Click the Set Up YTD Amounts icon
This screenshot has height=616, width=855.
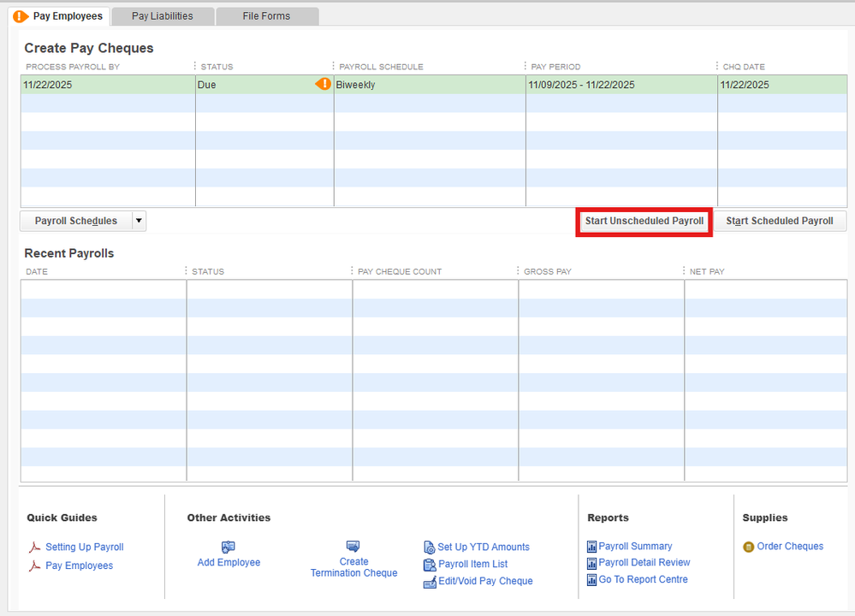pos(430,548)
